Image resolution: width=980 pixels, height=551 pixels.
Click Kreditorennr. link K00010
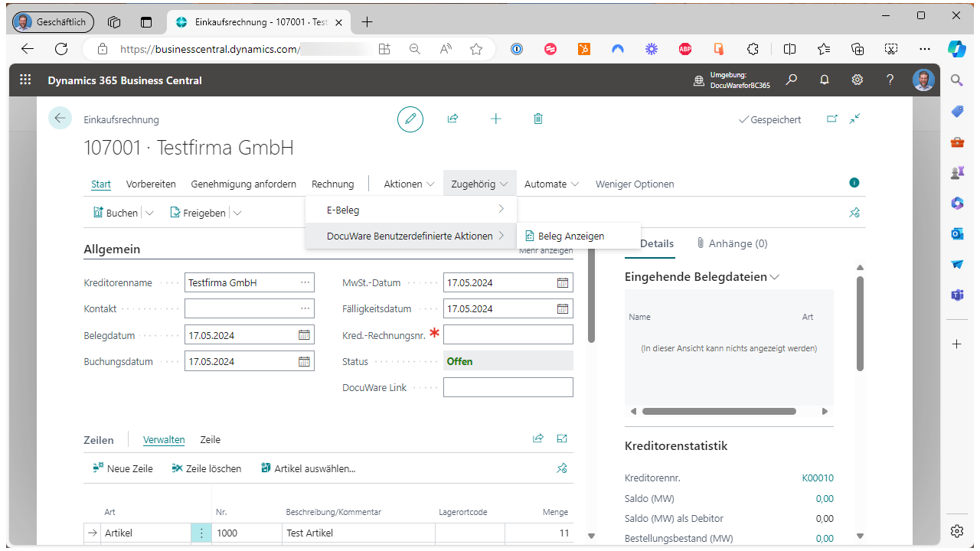(x=818, y=478)
